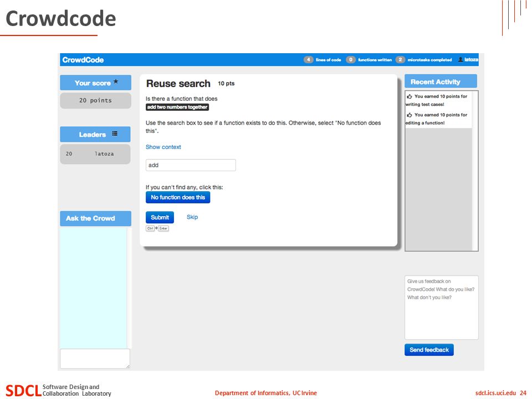The image size is (532, 399).
Task: Click the No function does this button
Action: (178, 197)
